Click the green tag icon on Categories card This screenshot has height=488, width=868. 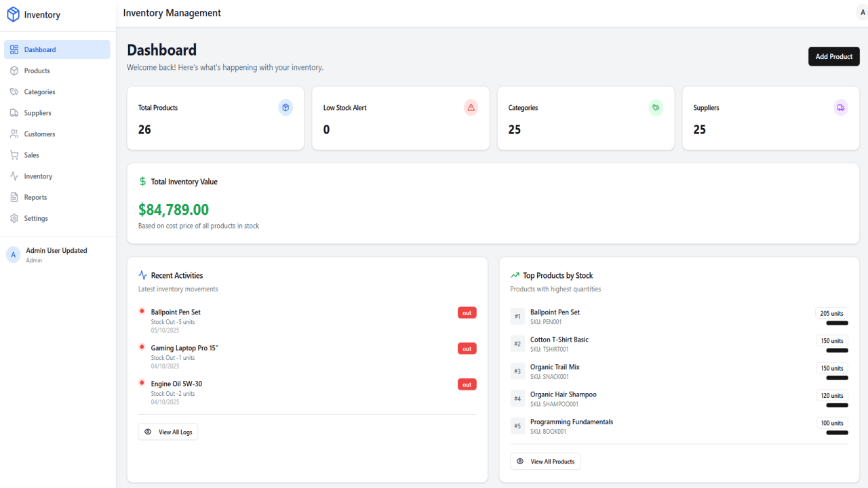[x=656, y=107]
